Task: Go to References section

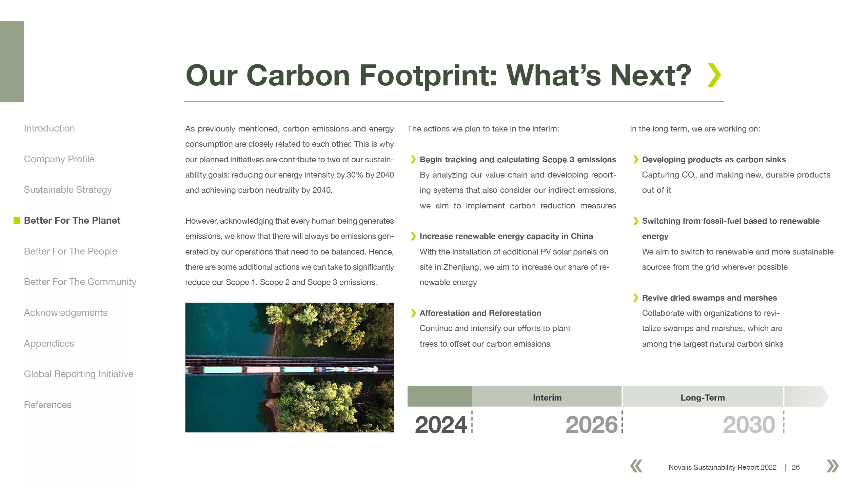Action: (47, 405)
